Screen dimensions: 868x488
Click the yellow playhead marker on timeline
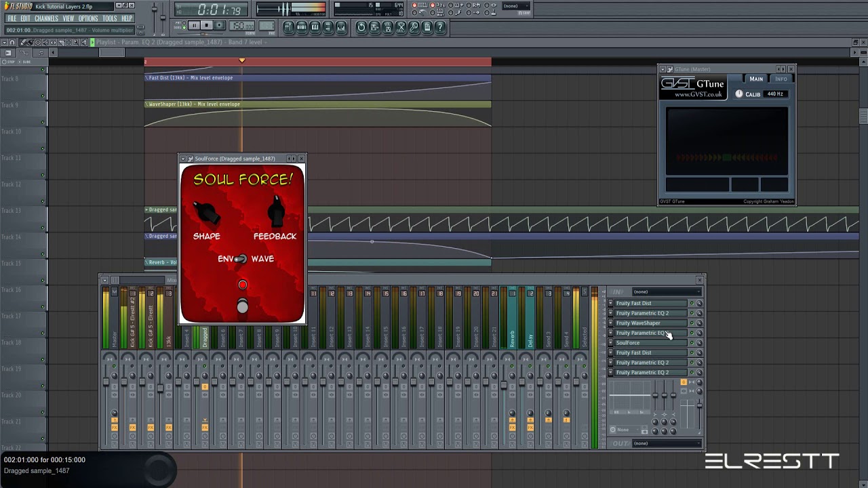coord(242,61)
